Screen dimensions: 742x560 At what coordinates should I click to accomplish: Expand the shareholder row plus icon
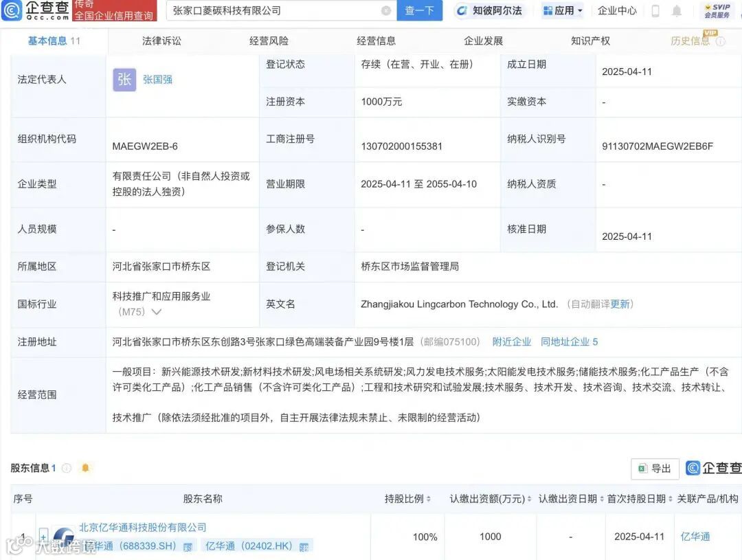tap(43, 537)
